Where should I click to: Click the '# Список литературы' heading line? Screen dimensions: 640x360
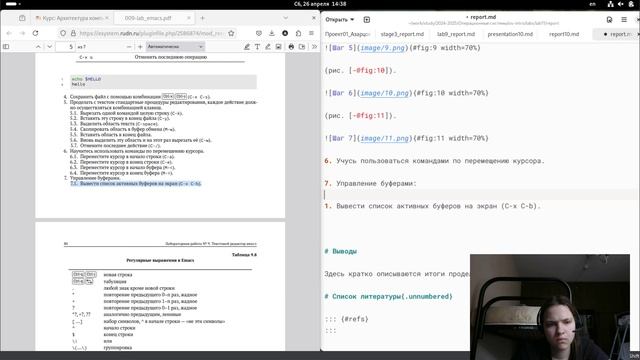[388, 297]
